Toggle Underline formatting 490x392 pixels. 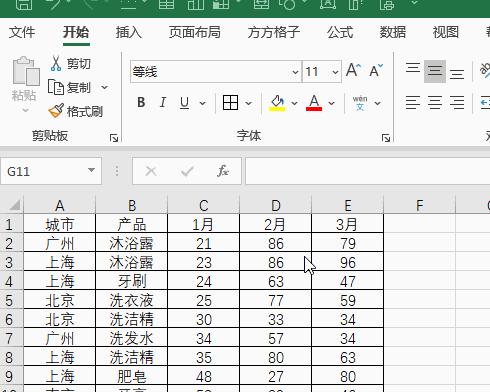(184, 102)
